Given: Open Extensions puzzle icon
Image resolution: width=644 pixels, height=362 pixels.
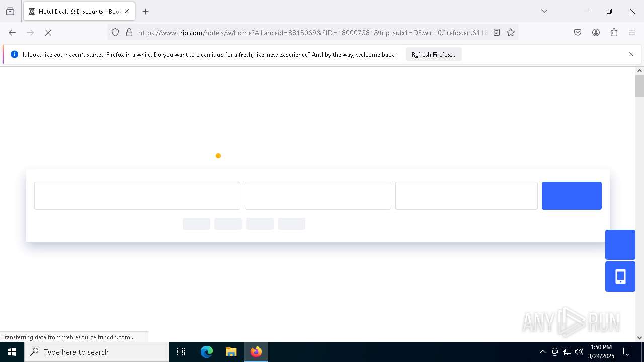Looking at the screenshot, I should [614, 32].
